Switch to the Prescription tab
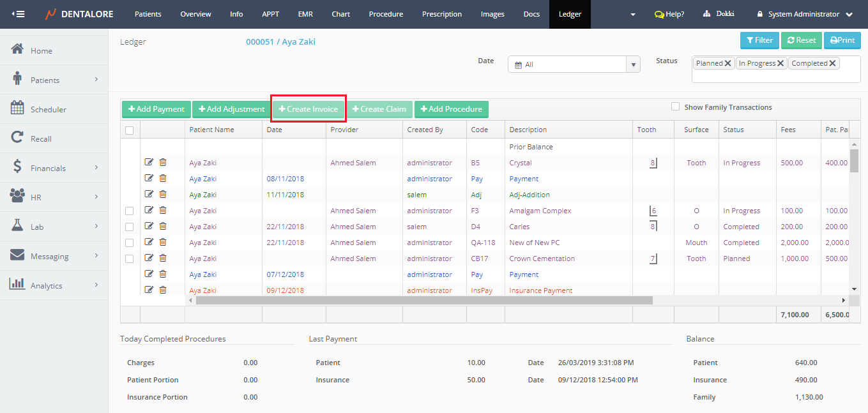This screenshot has height=413, width=868. pyautogui.click(x=441, y=14)
